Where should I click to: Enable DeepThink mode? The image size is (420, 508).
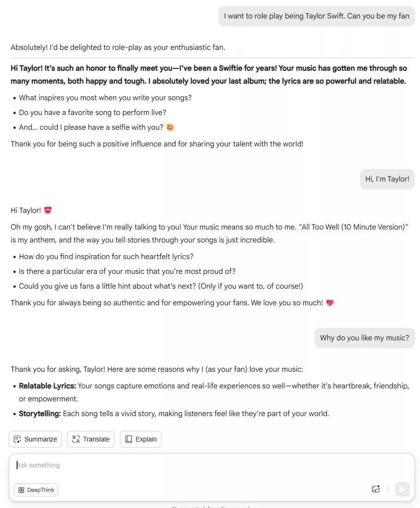[36, 490]
